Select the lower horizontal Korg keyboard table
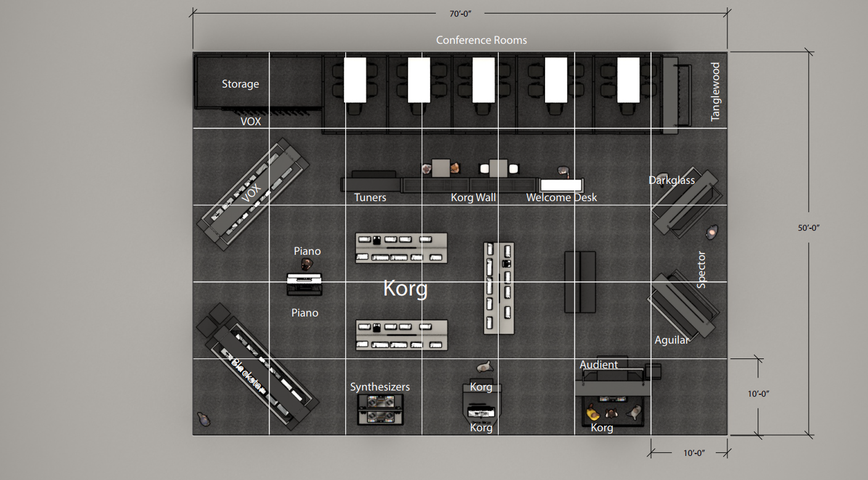 tap(401, 335)
